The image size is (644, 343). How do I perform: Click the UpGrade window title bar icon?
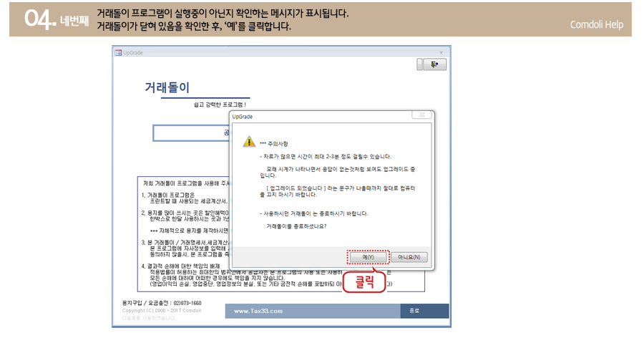click(x=118, y=52)
